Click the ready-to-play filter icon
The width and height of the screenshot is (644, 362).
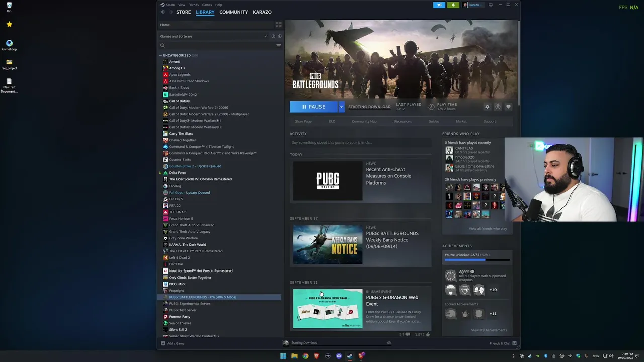[x=280, y=36]
